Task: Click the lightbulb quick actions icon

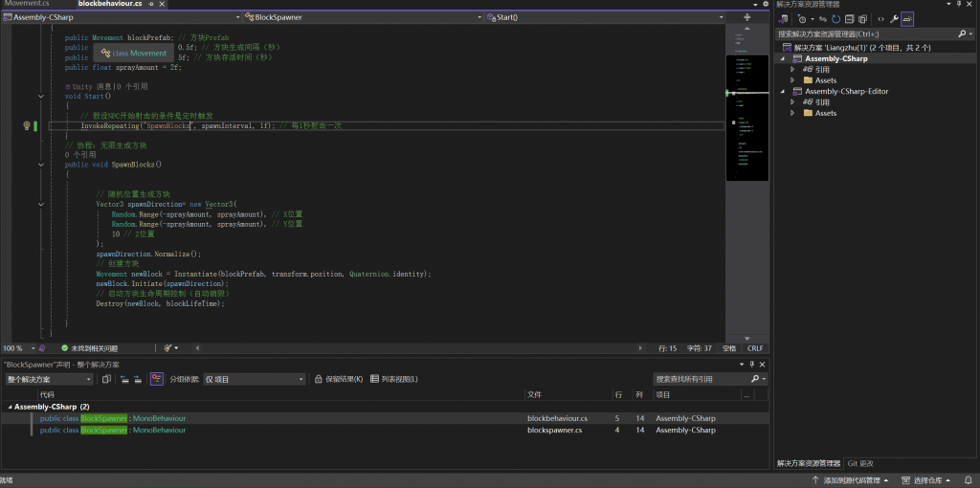Action: tap(26, 125)
